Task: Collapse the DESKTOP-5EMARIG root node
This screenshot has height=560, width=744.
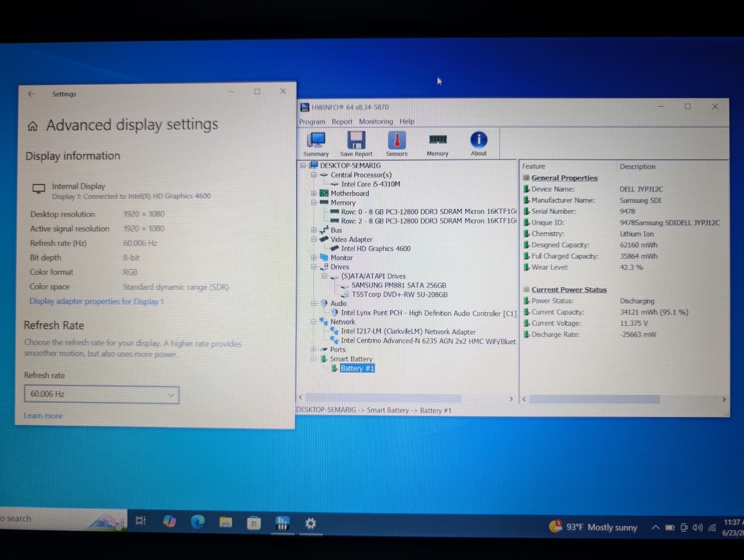Action: point(303,166)
